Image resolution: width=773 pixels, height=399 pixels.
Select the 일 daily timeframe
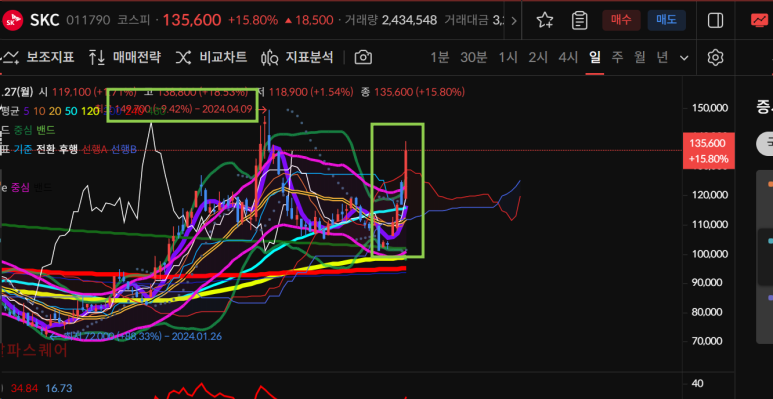595,58
